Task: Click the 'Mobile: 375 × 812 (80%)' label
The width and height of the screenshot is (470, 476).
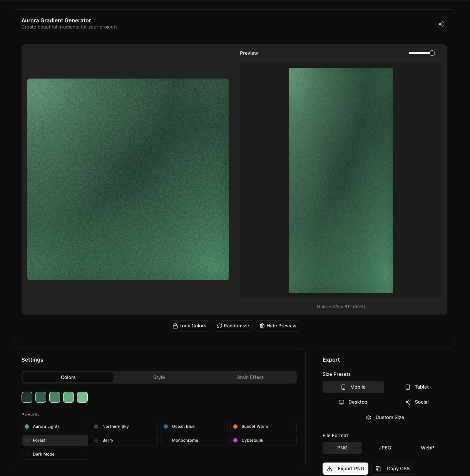Action: point(341,307)
